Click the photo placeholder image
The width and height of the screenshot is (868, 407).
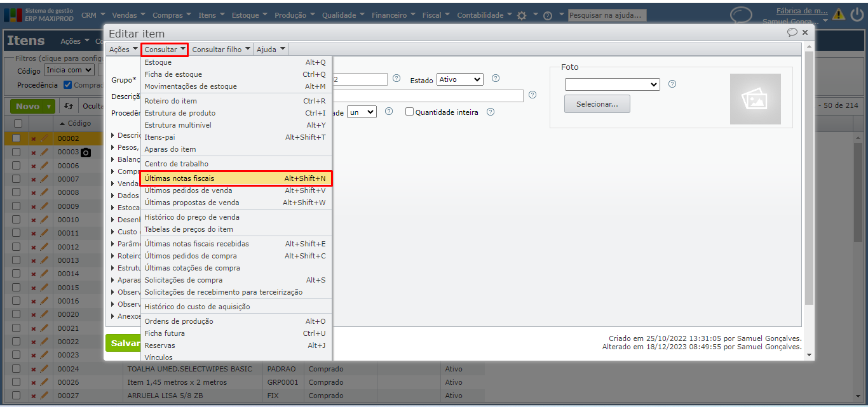pos(755,98)
